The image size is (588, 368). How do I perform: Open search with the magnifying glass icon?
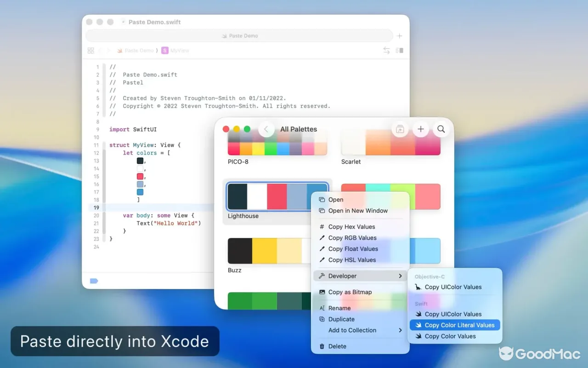pos(441,129)
